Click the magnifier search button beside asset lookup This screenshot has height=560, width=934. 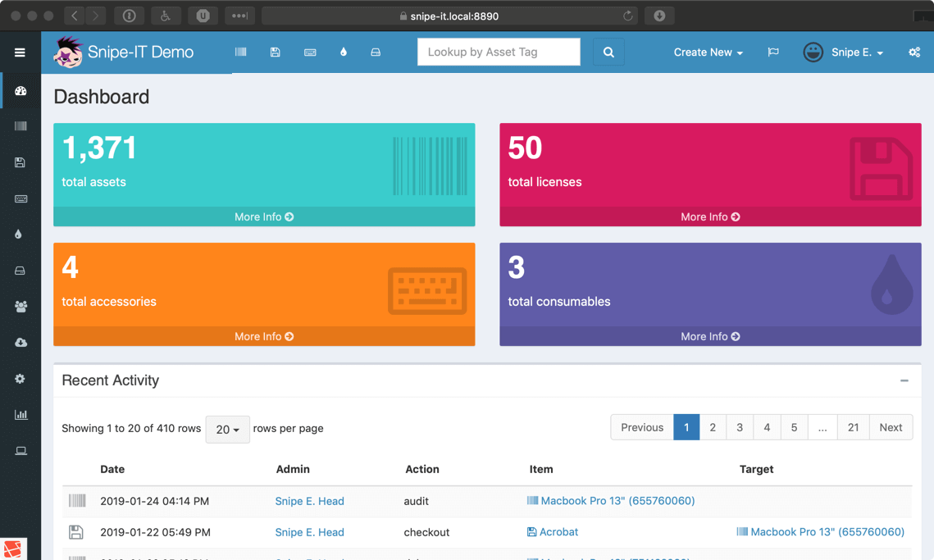tap(608, 52)
